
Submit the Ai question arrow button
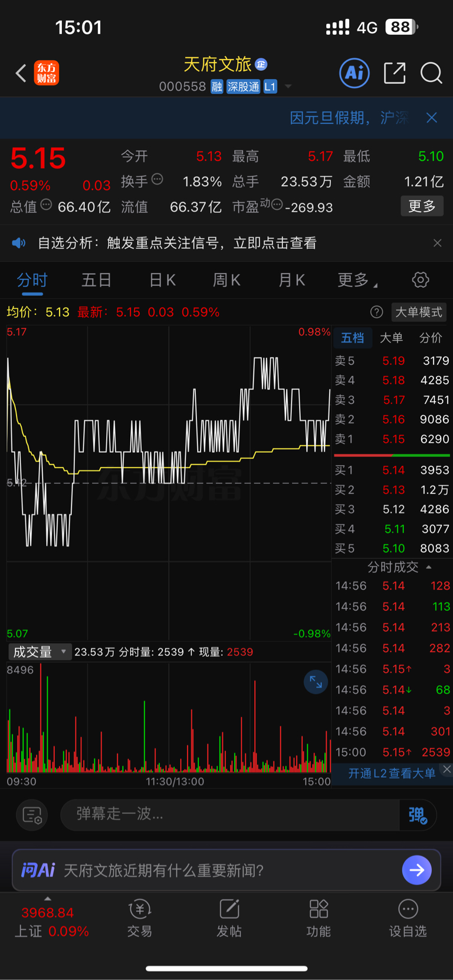[416, 870]
